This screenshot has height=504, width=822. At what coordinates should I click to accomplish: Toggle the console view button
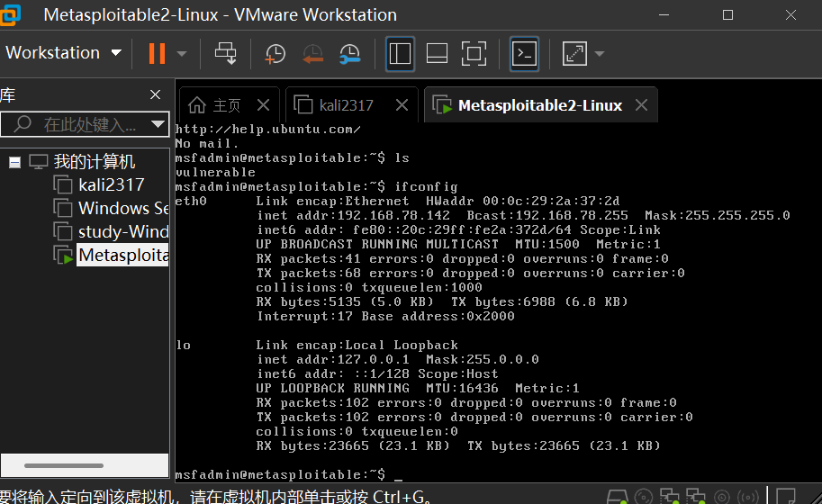524,53
